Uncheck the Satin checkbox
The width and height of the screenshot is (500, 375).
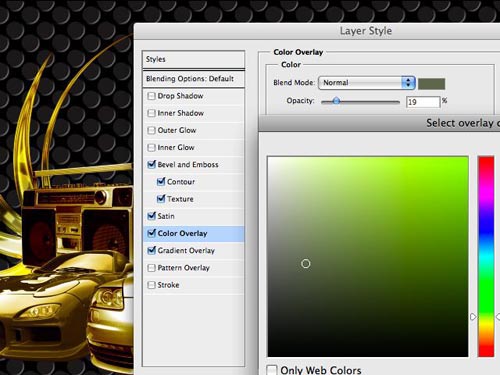[x=151, y=216]
